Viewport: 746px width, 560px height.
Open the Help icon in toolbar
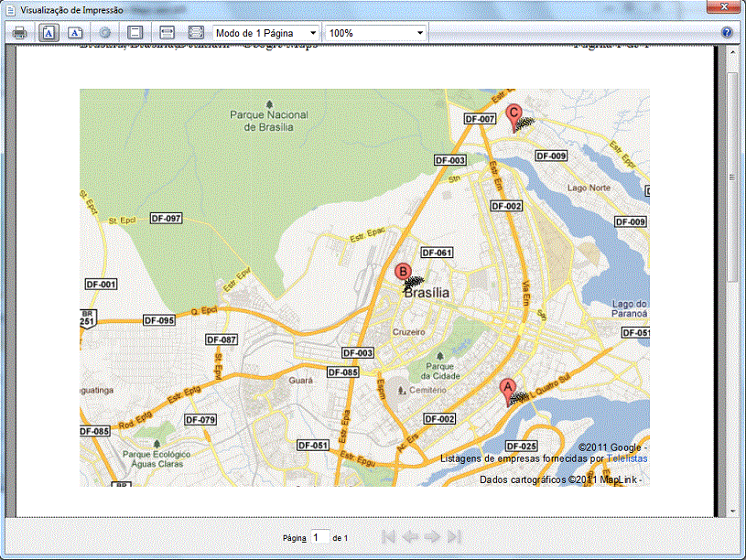(727, 32)
